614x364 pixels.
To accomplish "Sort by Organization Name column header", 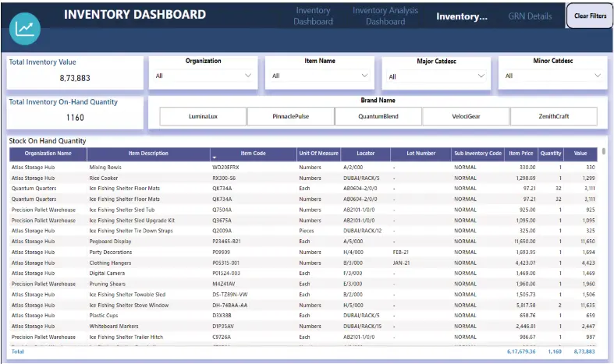I will [48, 154].
